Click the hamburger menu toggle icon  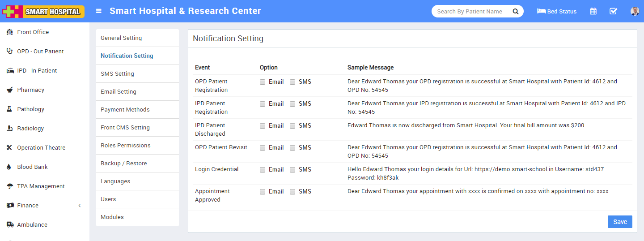(99, 11)
